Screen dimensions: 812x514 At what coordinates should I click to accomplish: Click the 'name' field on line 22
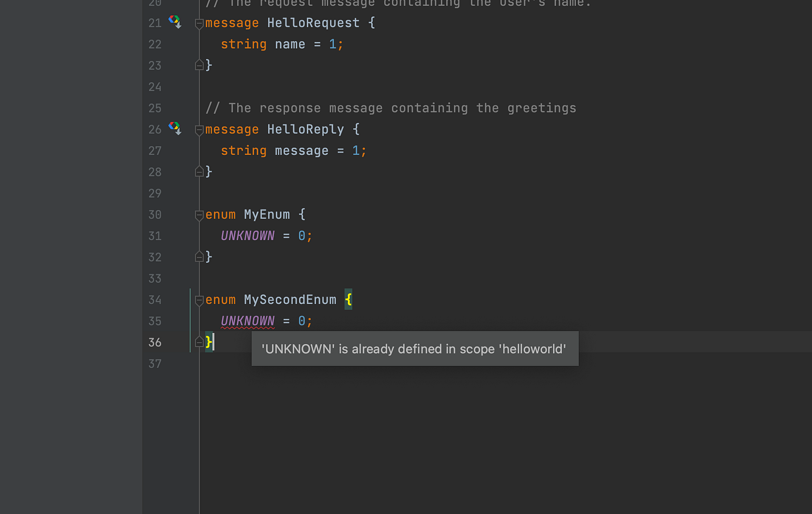pos(290,44)
